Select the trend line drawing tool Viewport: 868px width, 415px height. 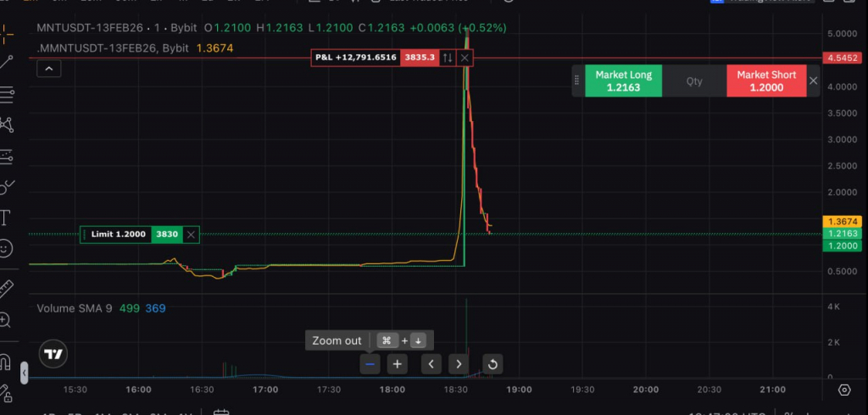6,63
